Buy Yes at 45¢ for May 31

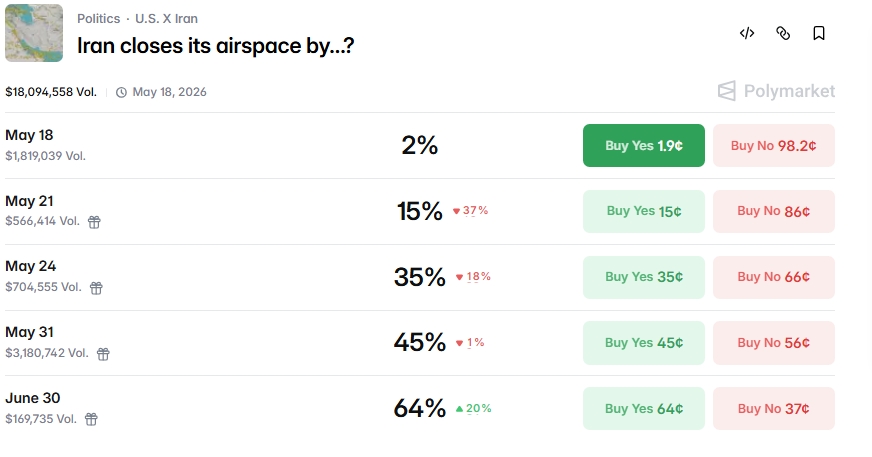[643, 342]
